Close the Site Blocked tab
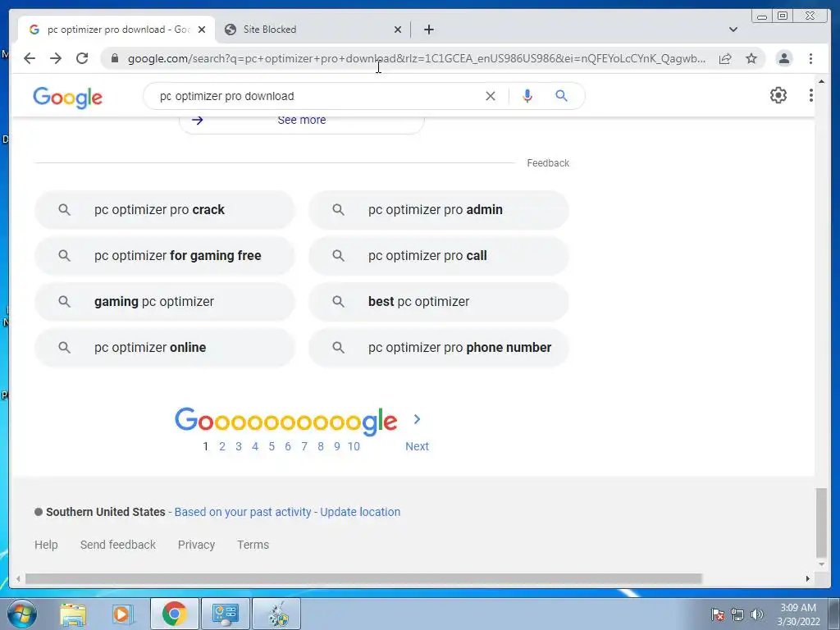 coord(398,30)
